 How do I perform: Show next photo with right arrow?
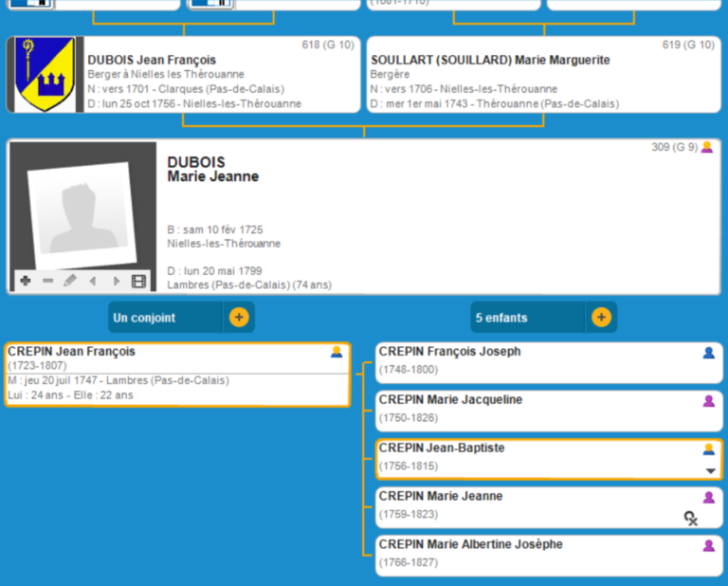coord(117,282)
